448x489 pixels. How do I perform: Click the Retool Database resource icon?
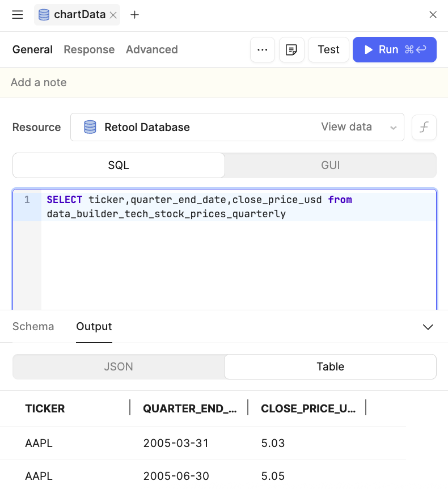[x=90, y=127]
